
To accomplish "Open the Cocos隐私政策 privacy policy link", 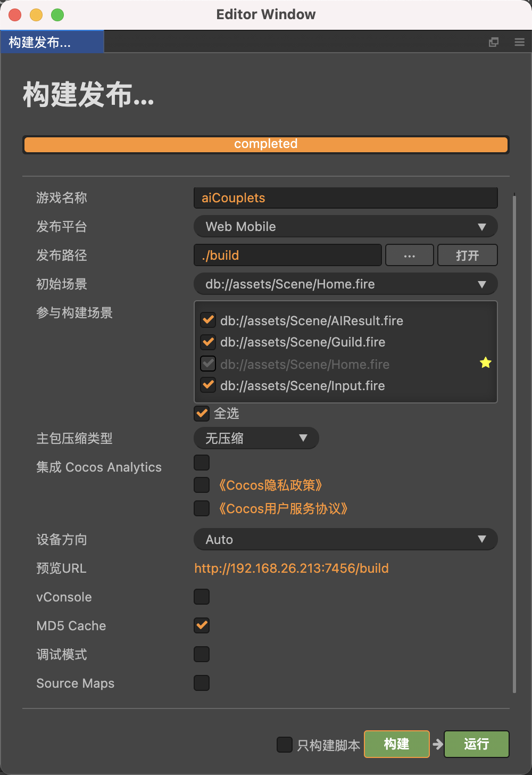I will [270, 485].
